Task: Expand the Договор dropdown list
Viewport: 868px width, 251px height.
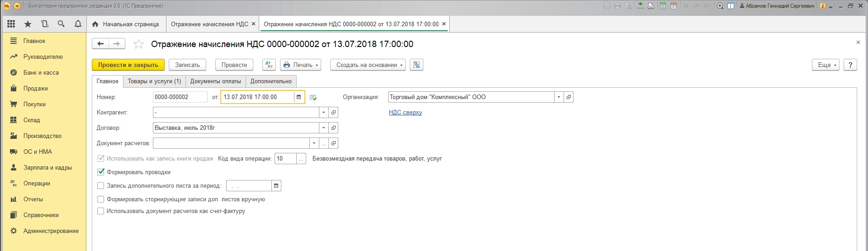Action: pyautogui.click(x=323, y=128)
